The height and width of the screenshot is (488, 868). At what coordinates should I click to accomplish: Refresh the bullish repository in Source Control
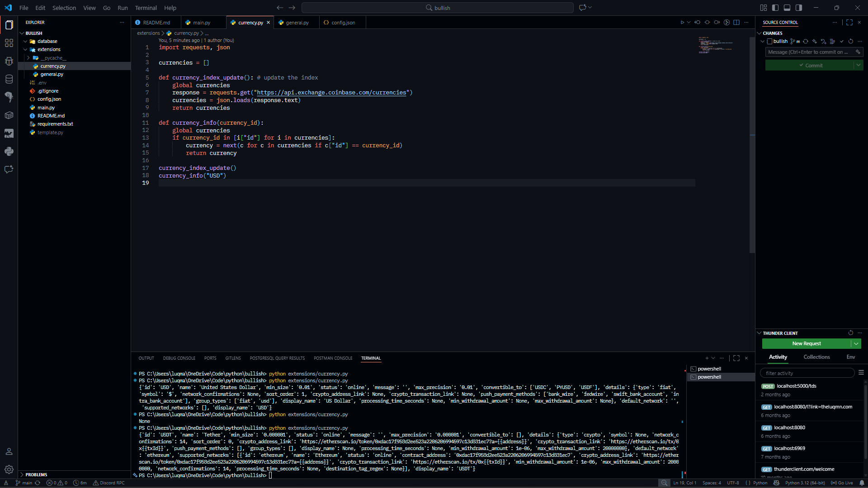tap(850, 41)
